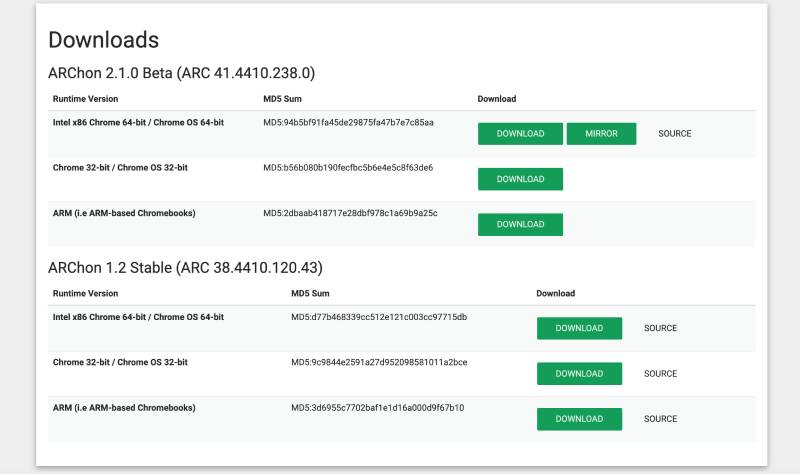The width and height of the screenshot is (800, 474).
Task: Click the ARChon 2.1.0 Beta heading
Action: [x=182, y=73]
